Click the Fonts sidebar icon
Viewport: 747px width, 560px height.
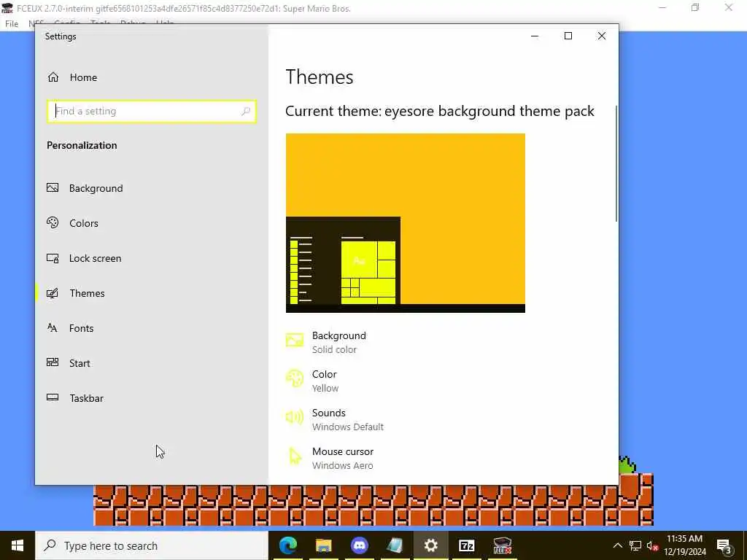point(53,327)
